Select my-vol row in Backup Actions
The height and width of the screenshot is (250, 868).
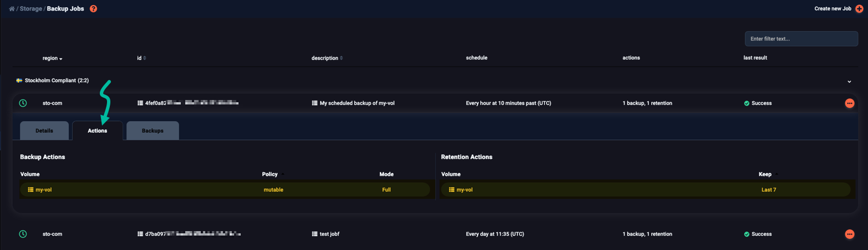coord(225,190)
